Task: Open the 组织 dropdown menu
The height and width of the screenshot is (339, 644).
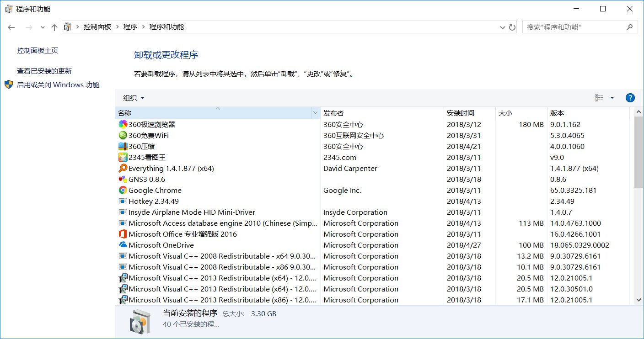Action: pos(134,98)
